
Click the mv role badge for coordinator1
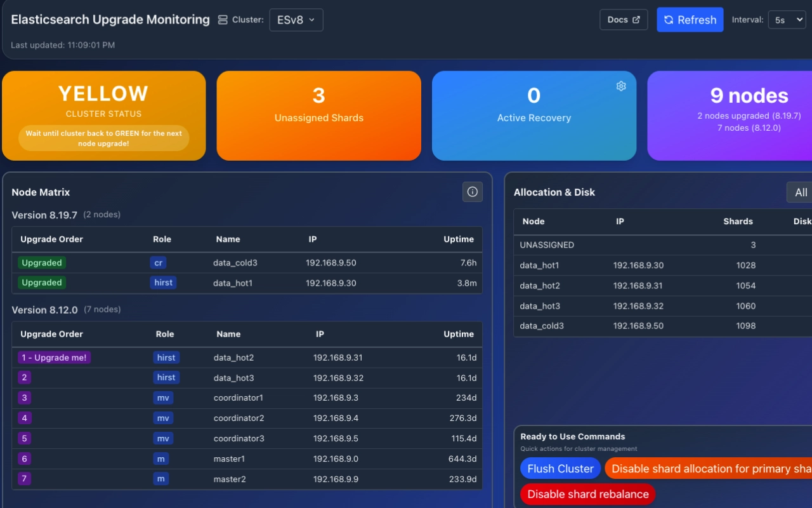click(163, 398)
